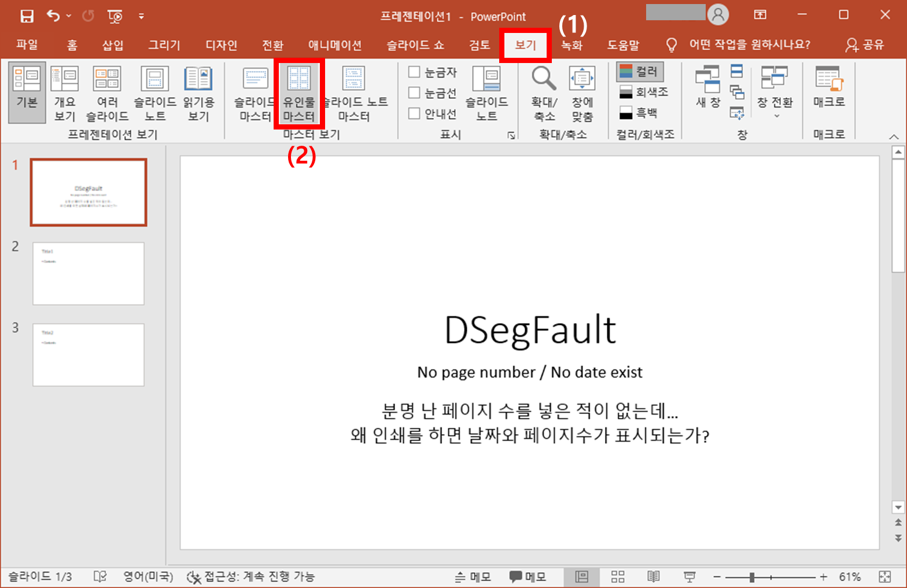Switch to 개요 보기 outline view

(x=65, y=93)
